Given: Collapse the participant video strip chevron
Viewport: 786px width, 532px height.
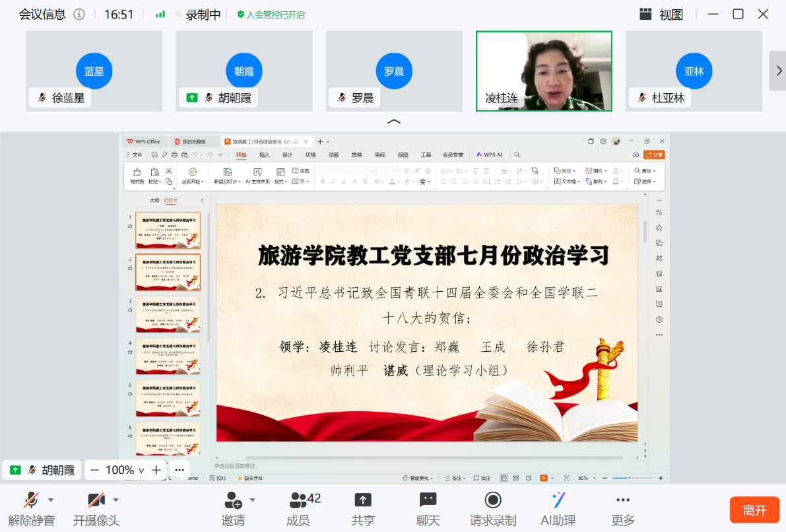Looking at the screenshot, I should coord(393,121).
